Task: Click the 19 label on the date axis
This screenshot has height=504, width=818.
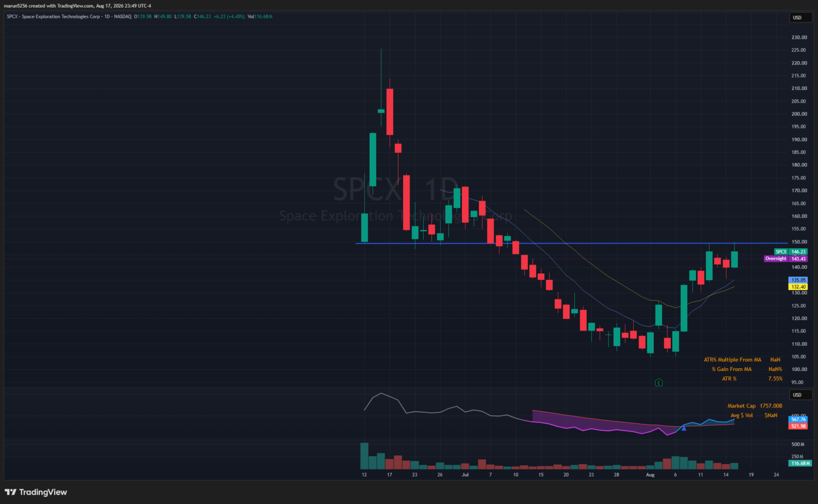Action: point(751,475)
